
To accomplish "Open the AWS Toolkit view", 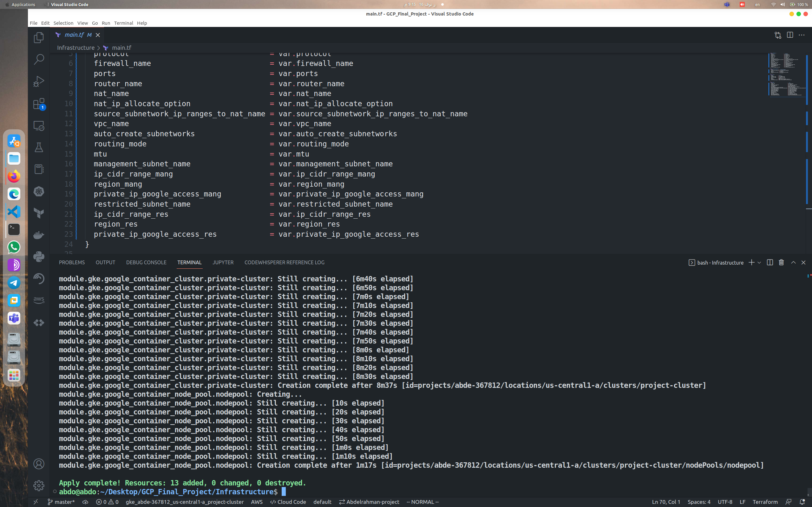I will (39, 300).
